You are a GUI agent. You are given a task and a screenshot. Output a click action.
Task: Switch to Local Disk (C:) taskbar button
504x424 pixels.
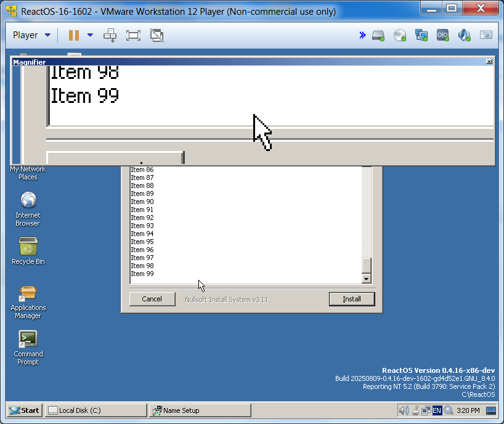pos(96,410)
